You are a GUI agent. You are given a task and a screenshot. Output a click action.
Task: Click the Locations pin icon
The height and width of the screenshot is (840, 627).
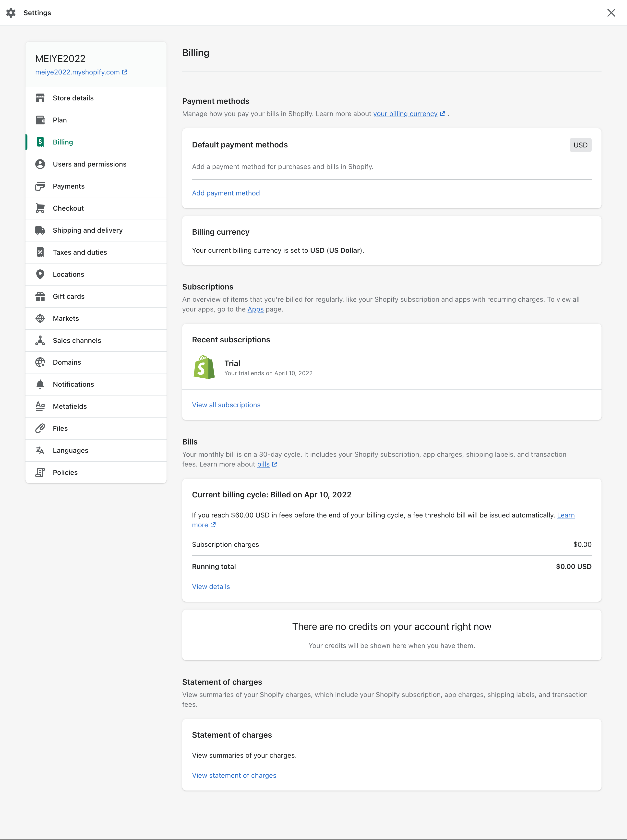click(40, 274)
